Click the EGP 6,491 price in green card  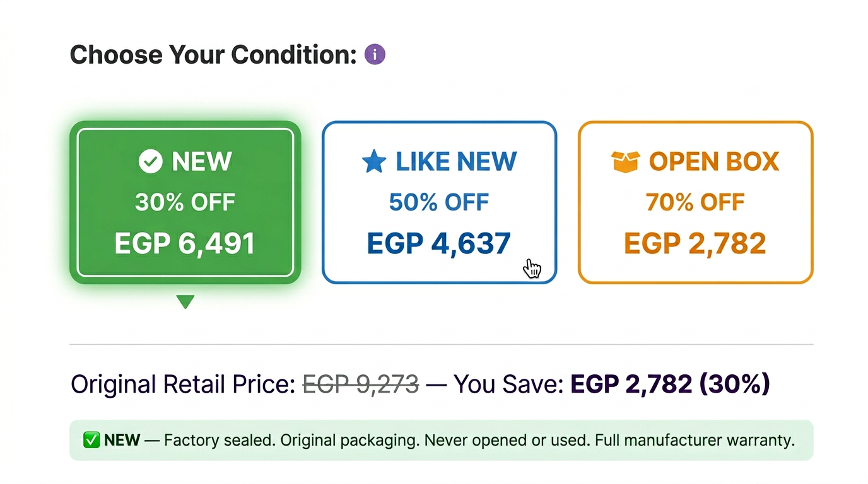pyautogui.click(x=185, y=243)
